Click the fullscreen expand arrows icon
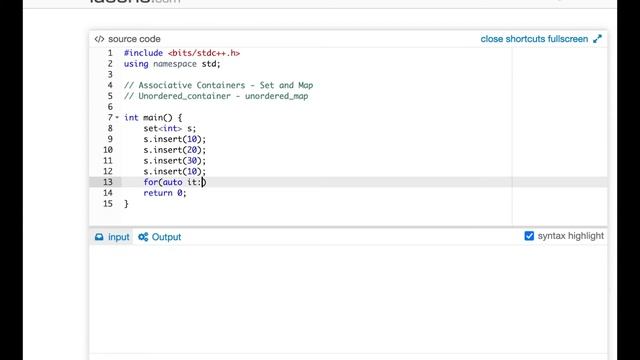 tap(598, 39)
